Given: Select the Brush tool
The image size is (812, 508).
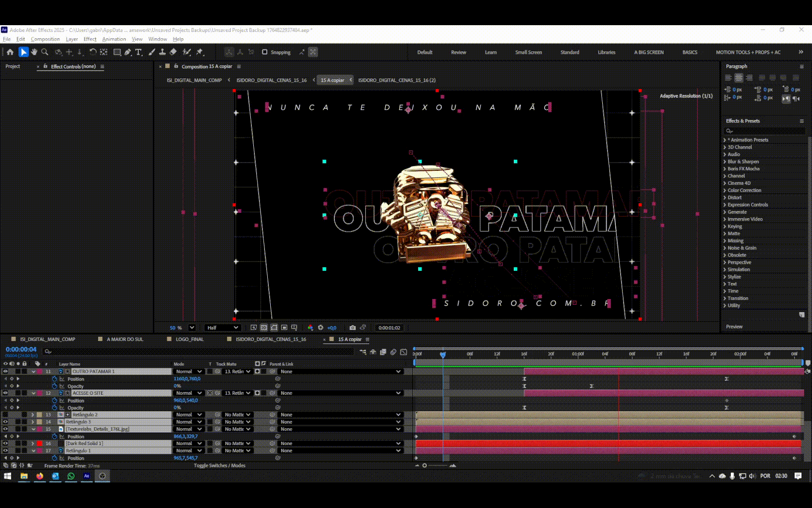Looking at the screenshot, I should [x=152, y=52].
